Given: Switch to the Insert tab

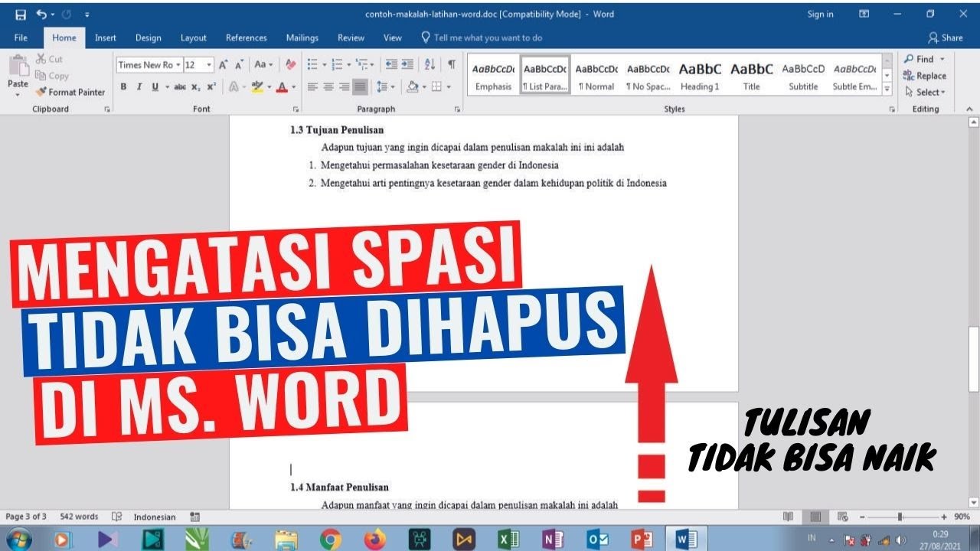Looking at the screenshot, I should 106,37.
